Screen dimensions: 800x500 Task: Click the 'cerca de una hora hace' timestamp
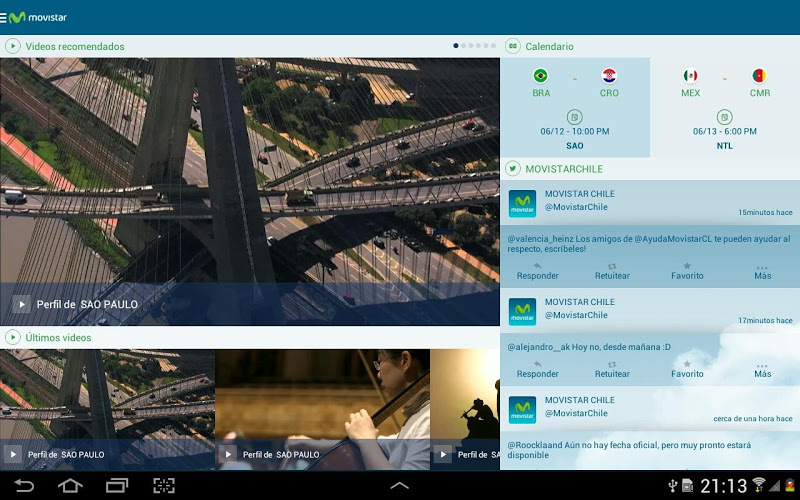(x=753, y=418)
